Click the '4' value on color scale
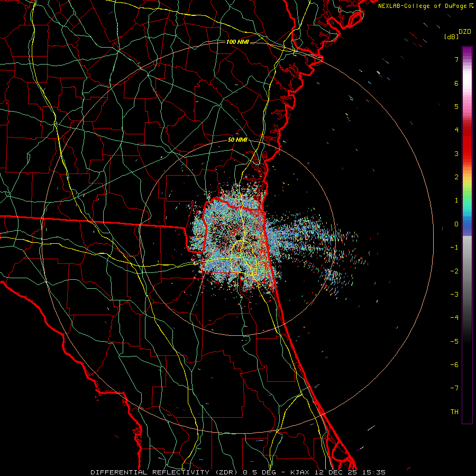 [456, 130]
